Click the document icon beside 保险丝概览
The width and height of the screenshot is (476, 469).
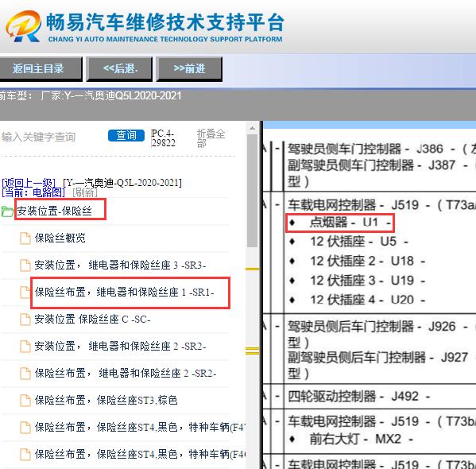tap(25, 238)
